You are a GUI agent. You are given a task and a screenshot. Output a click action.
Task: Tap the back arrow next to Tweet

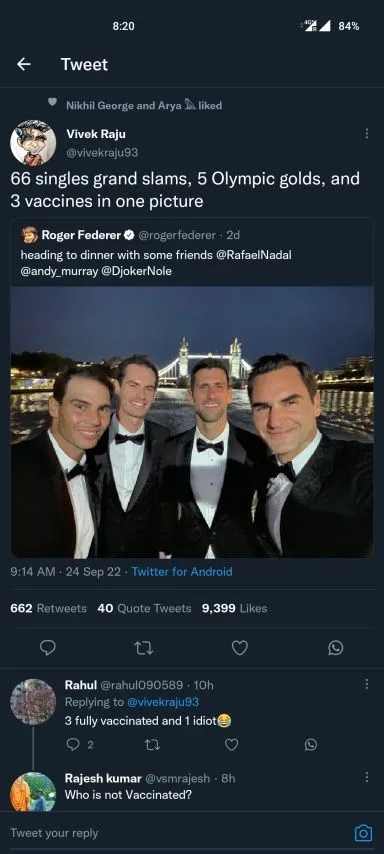pyautogui.click(x=23, y=64)
